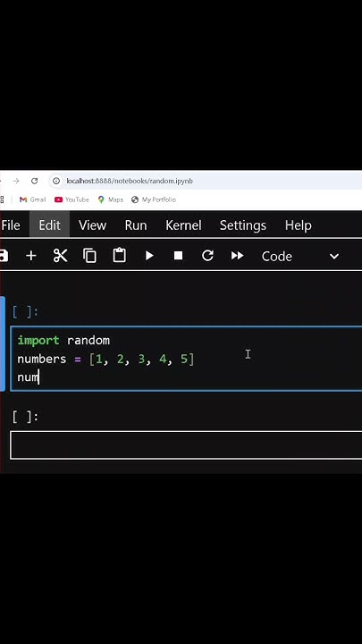The height and width of the screenshot is (644, 362).
Task: Click the localhost:8888 address bar
Action: pyautogui.click(x=206, y=181)
